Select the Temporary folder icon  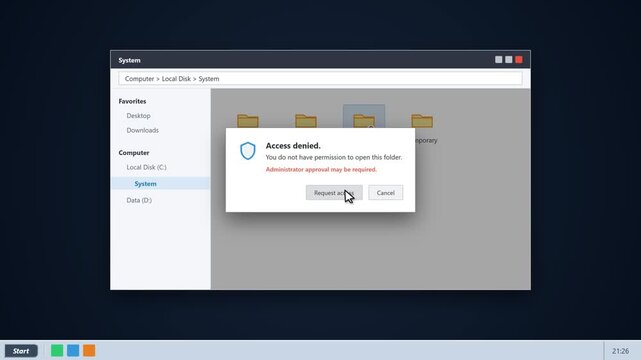coord(422,121)
